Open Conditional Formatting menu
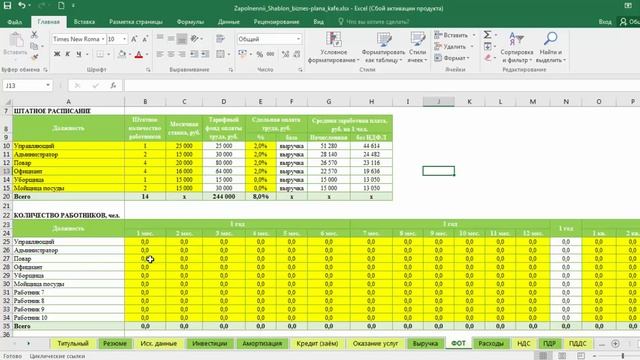 [x=333, y=48]
